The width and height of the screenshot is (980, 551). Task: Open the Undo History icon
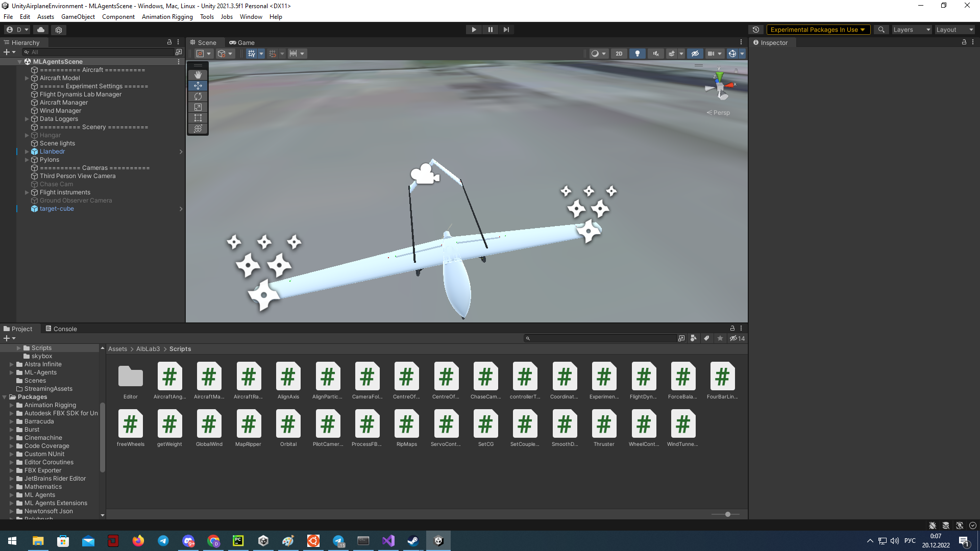[x=756, y=30]
